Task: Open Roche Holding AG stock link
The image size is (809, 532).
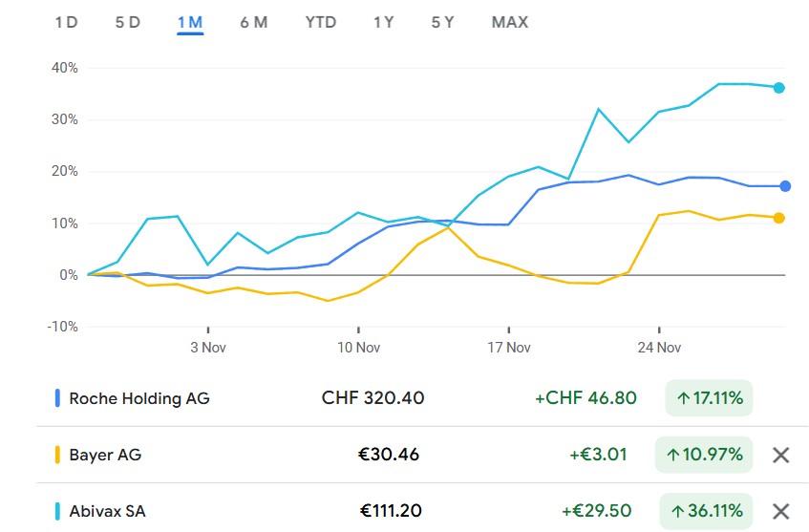Action: click(138, 398)
